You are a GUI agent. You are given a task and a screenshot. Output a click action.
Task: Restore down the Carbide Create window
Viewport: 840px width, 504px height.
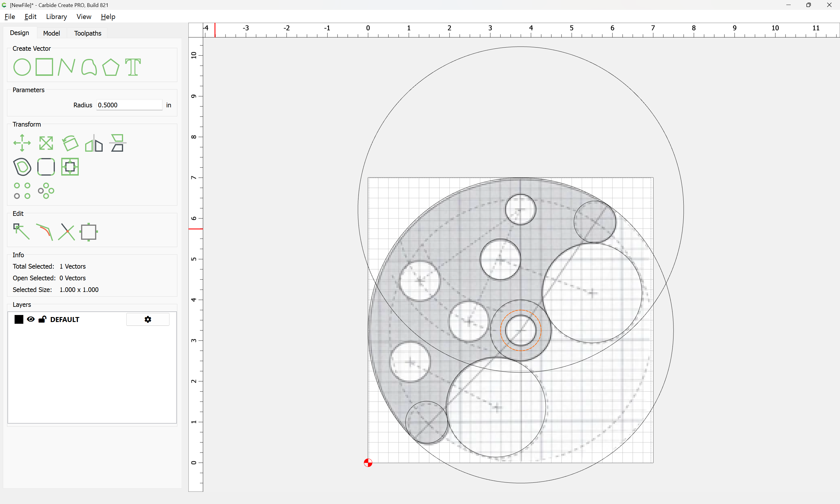point(808,5)
